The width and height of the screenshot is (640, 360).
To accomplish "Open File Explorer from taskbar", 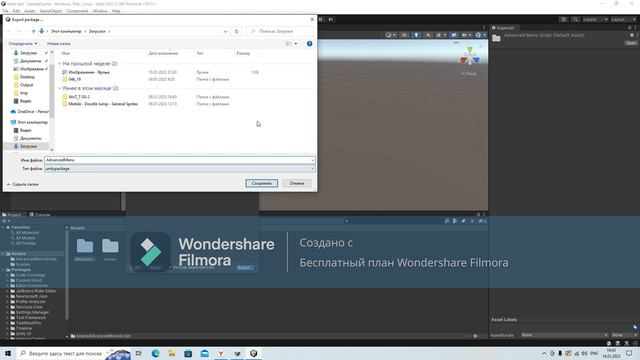I will pos(172,353).
